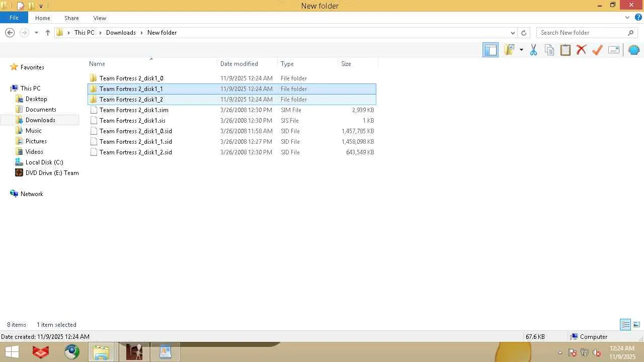The height and width of the screenshot is (362, 644).
Task: Expand the breadcrumb arrow after Downloads
Action: tap(141, 33)
